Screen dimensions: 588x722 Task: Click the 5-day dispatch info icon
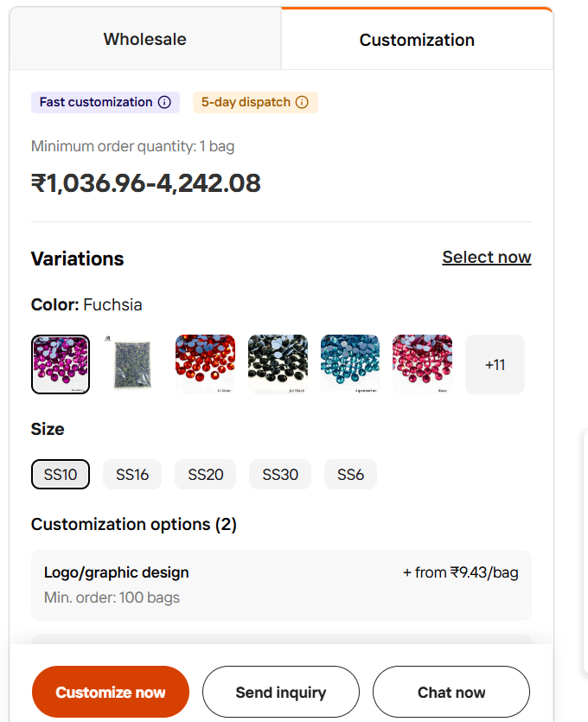pyautogui.click(x=302, y=102)
